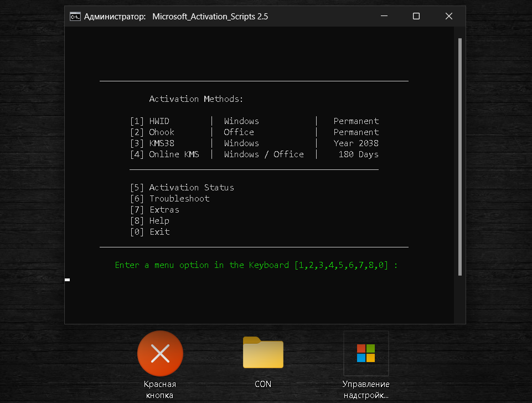This screenshot has width=532, height=403.
Task: Click the 'Year 2038' text
Action: [x=356, y=143]
